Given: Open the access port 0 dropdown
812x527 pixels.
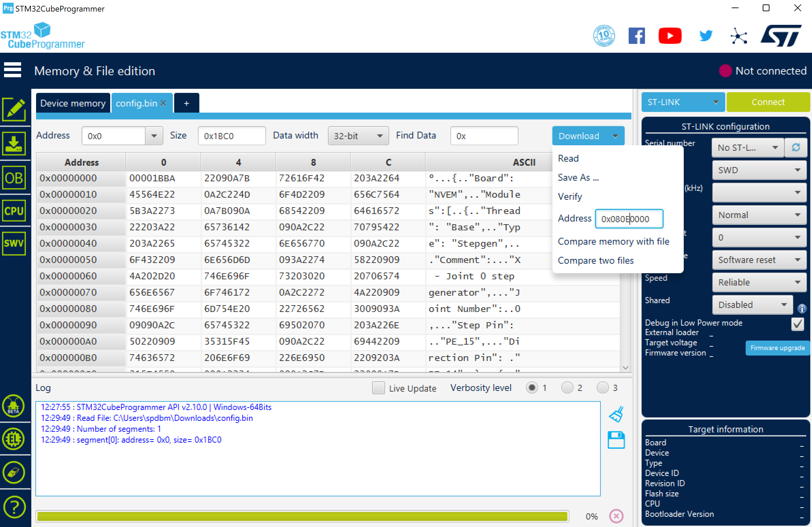Looking at the screenshot, I should (x=759, y=237).
